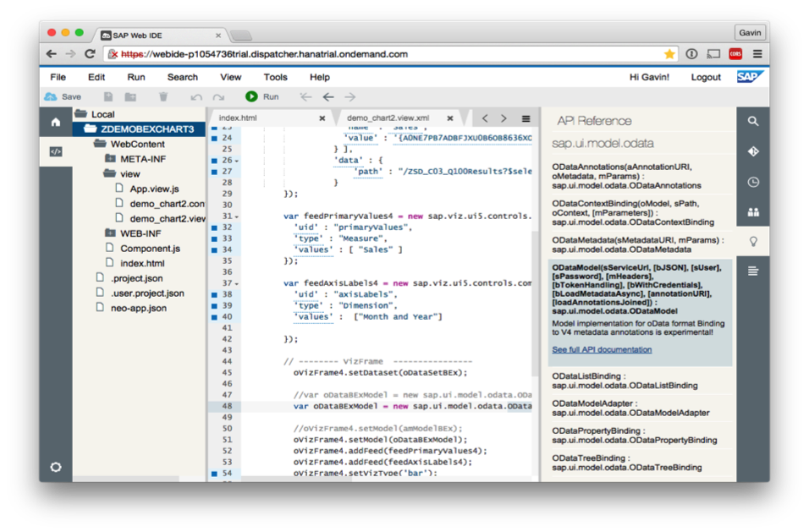Collapse the ZDEMOBEXCHART3 project folder
The height and width of the screenshot is (532, 809).
pyautogui.click(x=91, y=129)
